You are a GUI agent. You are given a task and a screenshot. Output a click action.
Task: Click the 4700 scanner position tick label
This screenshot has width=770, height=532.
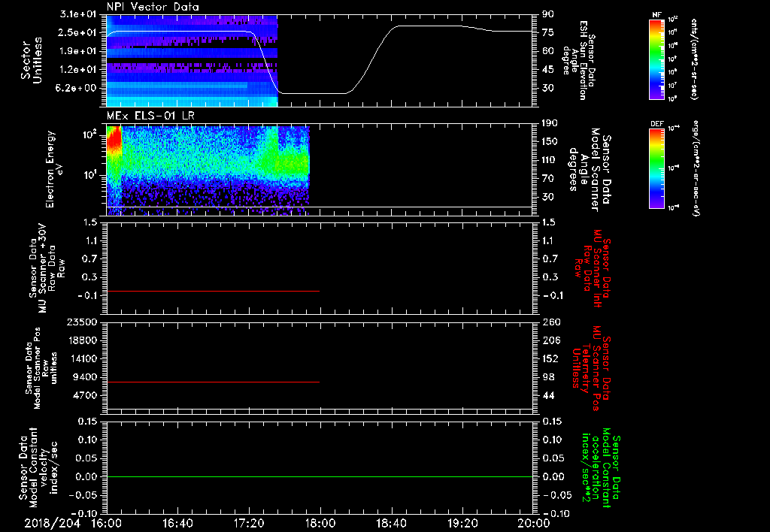pyautogui.click(x=86, y=395)
